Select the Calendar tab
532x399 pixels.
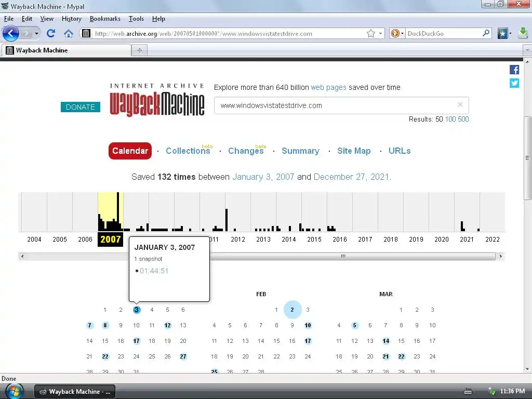click(130, 151)
